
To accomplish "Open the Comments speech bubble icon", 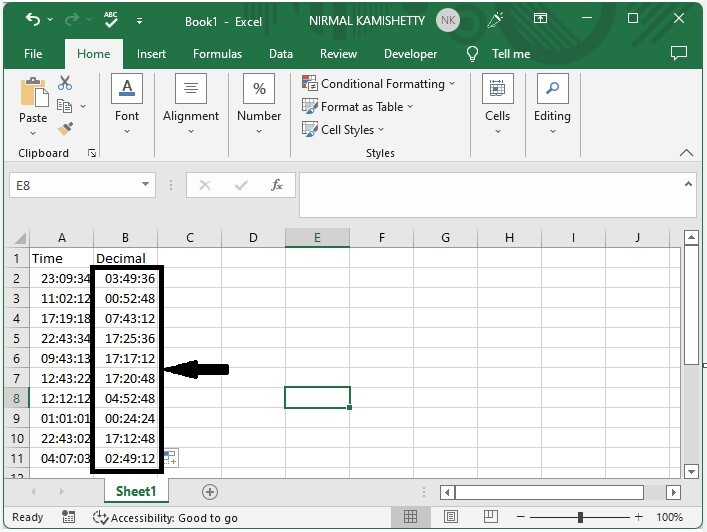I will click(679, 53).
